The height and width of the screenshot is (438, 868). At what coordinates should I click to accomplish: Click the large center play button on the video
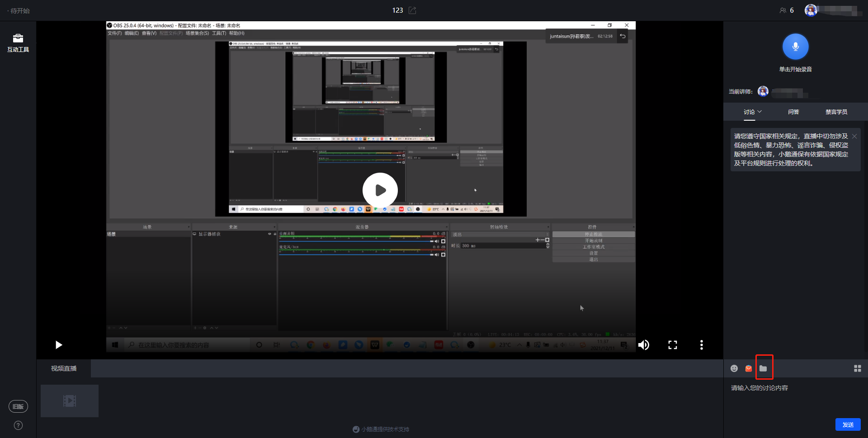380,190
